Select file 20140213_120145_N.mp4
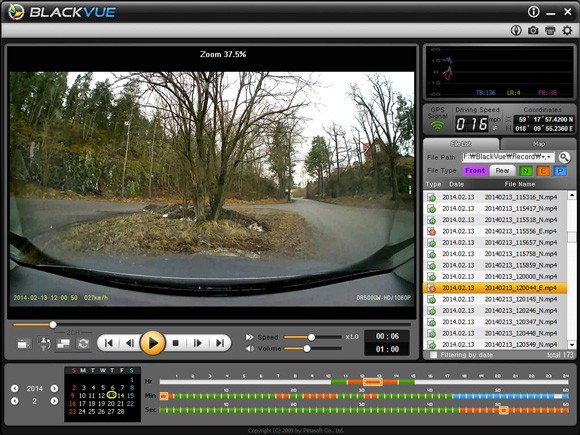The width and height of the screenshot is (580, 435). pyautogui.click(x=495, y=299)
